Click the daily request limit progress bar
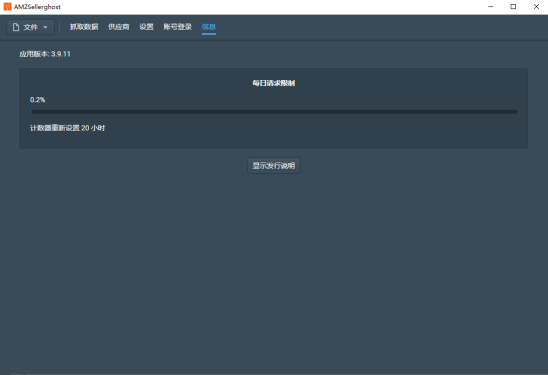This screenshot has height=375, width=548. point(274,112)
